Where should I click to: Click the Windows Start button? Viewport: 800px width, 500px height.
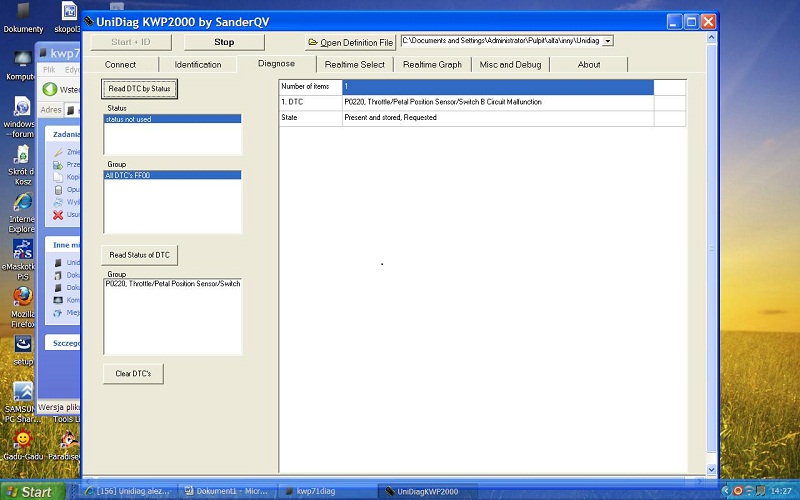pyautogui.click(x=33, y=491)
